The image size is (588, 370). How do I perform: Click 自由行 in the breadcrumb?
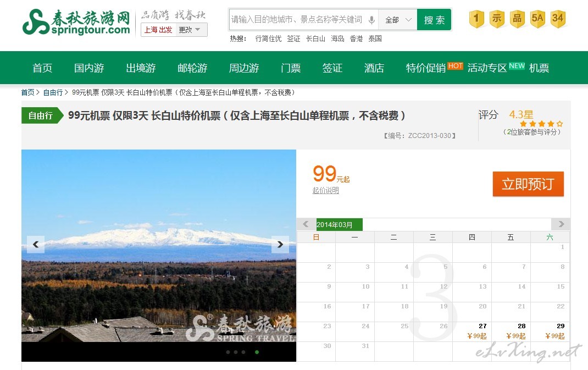coord(53,92)
